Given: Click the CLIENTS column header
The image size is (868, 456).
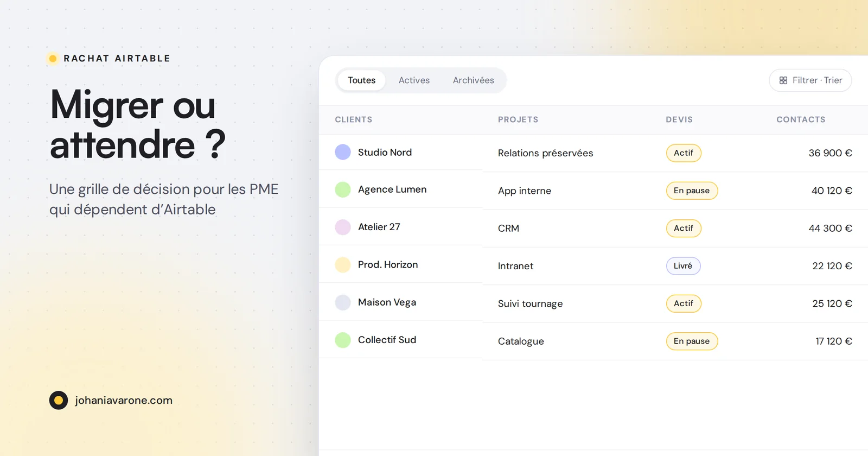Looking at the screenshot, I should click(x=354, y=119).
